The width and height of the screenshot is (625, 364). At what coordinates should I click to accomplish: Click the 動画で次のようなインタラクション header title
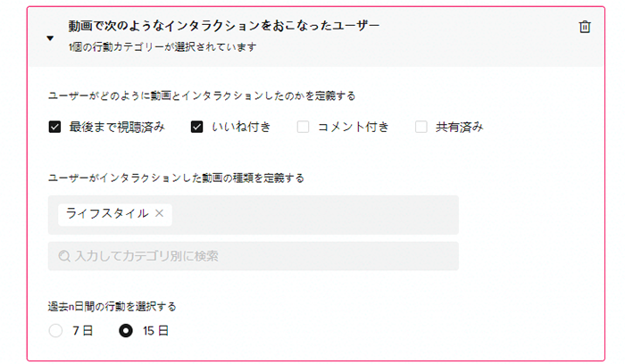(x=223, y=26)
